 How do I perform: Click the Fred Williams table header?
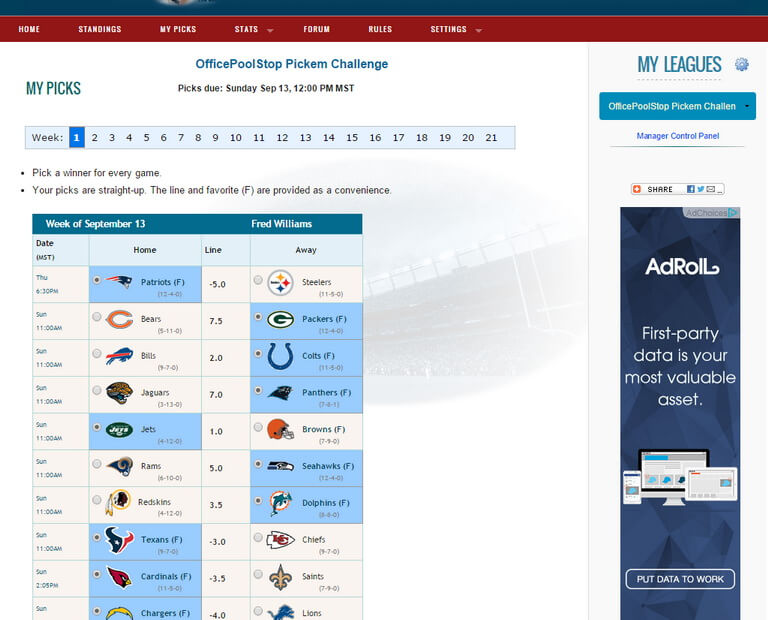click(x=282, y=224)
